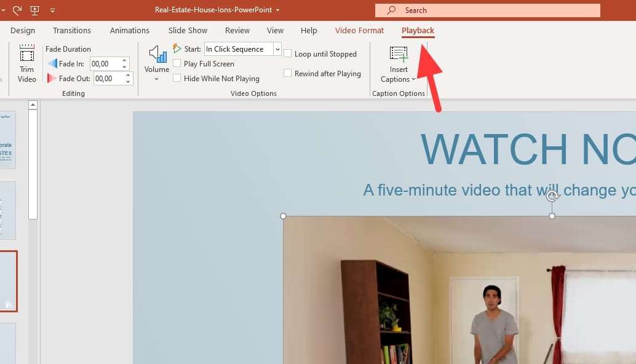Start slide show from the Quick Access Toolbar

(34, 10)
